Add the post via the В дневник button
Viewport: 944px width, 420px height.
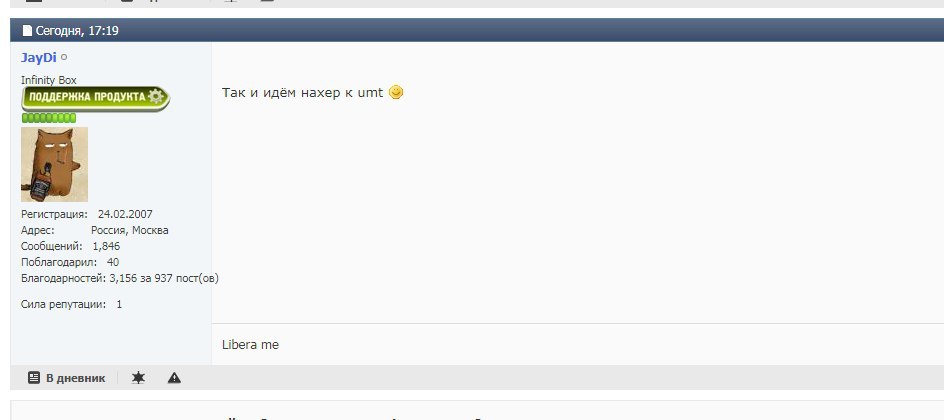tap(67, 378)
